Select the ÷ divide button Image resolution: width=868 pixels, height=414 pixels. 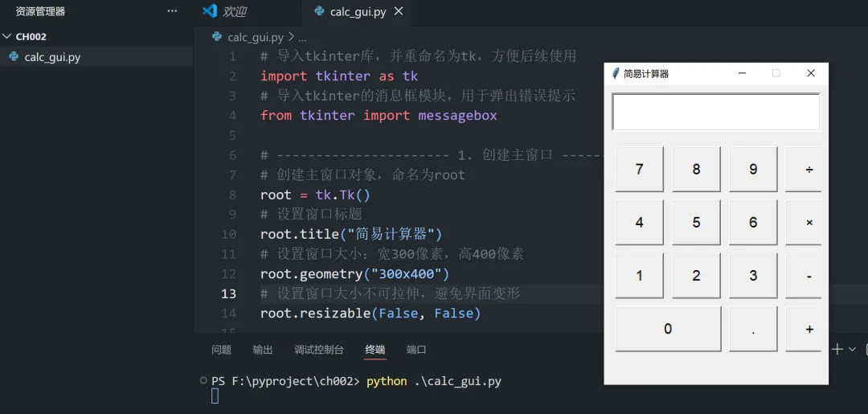point(804,169)
